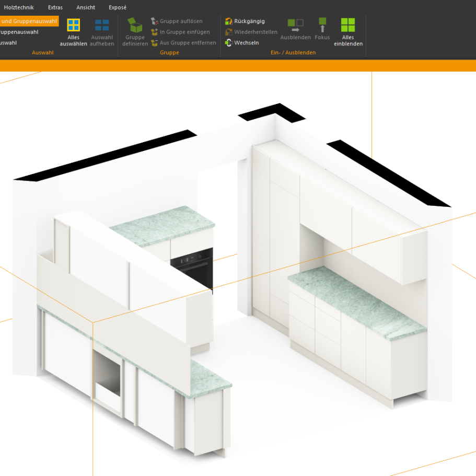476x476 pixels.
Task: Select the highlighted 'und Gruppenauswahl' mode
Action: click(29, 21)
